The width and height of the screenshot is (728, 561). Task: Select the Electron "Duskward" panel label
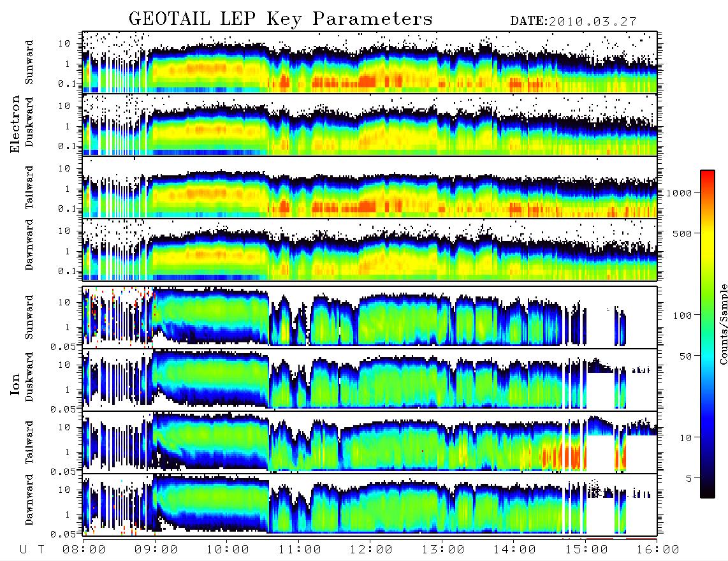29,122
